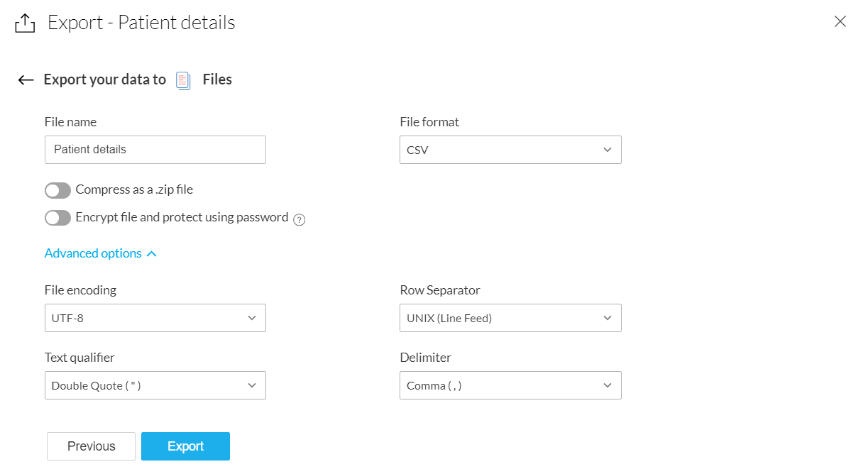
Task: Toggle Encrypt file and protect using password
Action: [57, 218]
